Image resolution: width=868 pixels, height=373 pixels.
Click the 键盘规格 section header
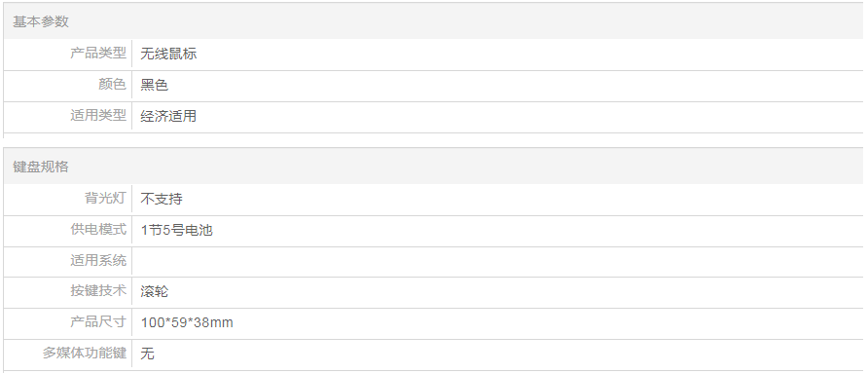(x=41, y=167)
